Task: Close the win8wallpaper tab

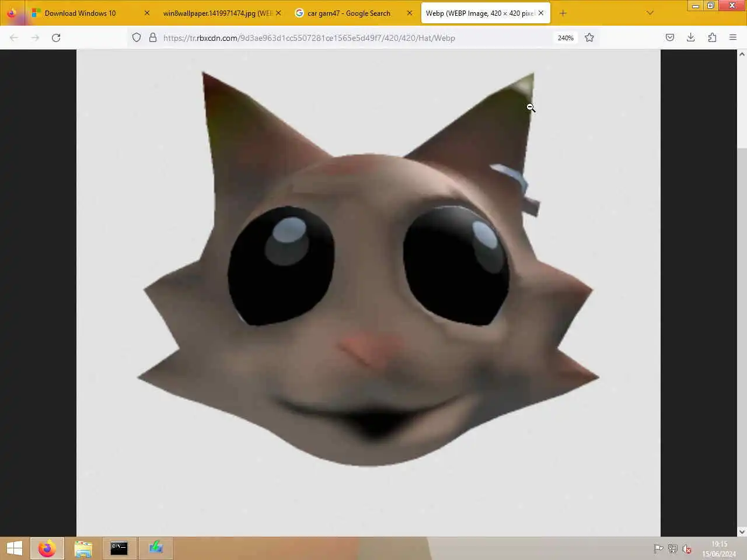Action: (x=278, y=13)
